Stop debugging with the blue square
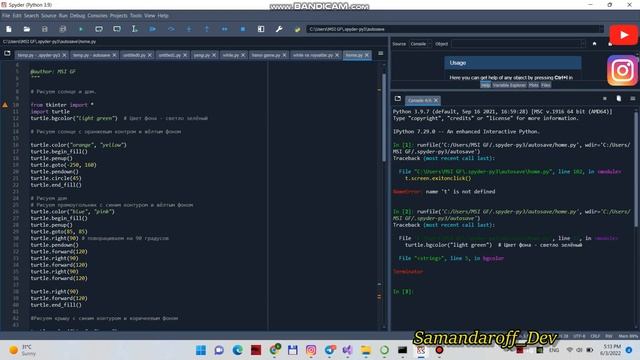This screenshot has width=640, height=360. coord(243,29)
